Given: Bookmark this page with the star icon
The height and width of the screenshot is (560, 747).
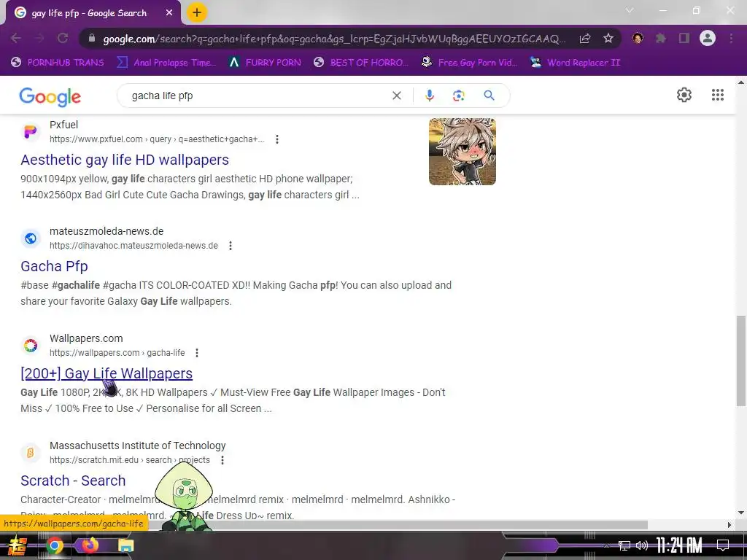Looking at the screenshot, I should 608,38.
